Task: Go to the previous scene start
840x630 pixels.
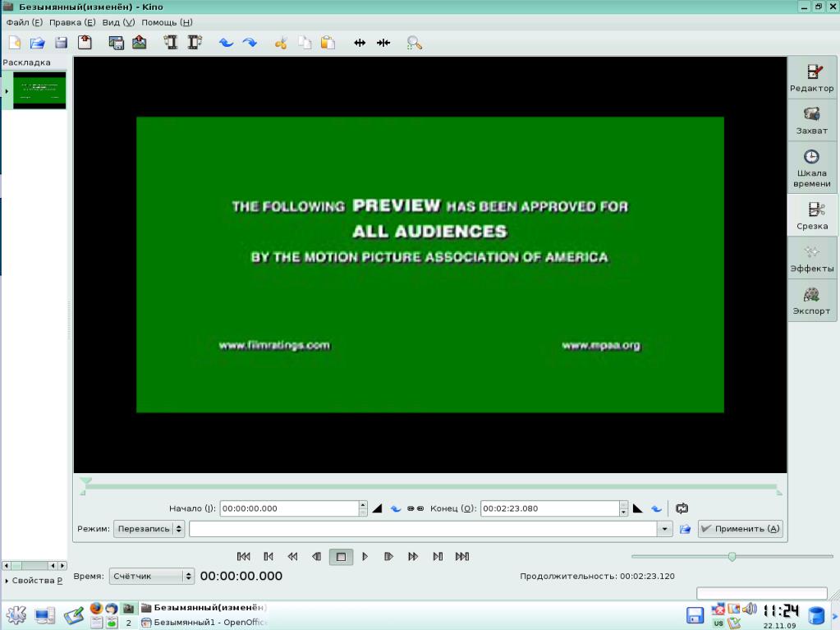Action: (269, 557)
